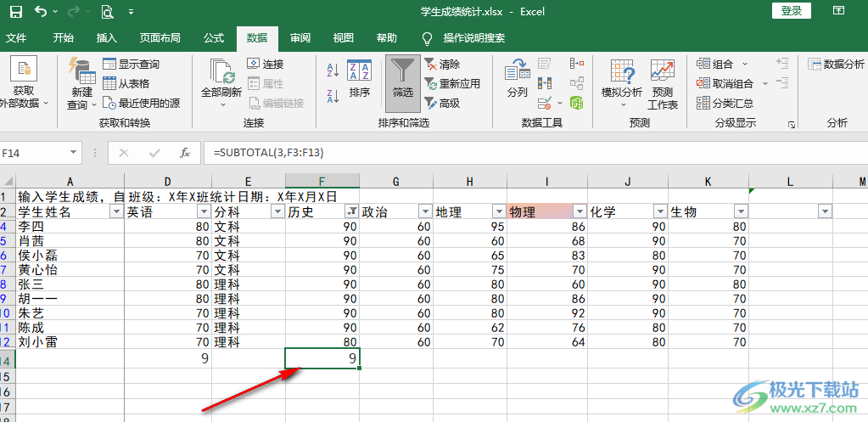Click 分类汇总 subtotal
Viewport: 868px width, 422px height.
(725, 103)
